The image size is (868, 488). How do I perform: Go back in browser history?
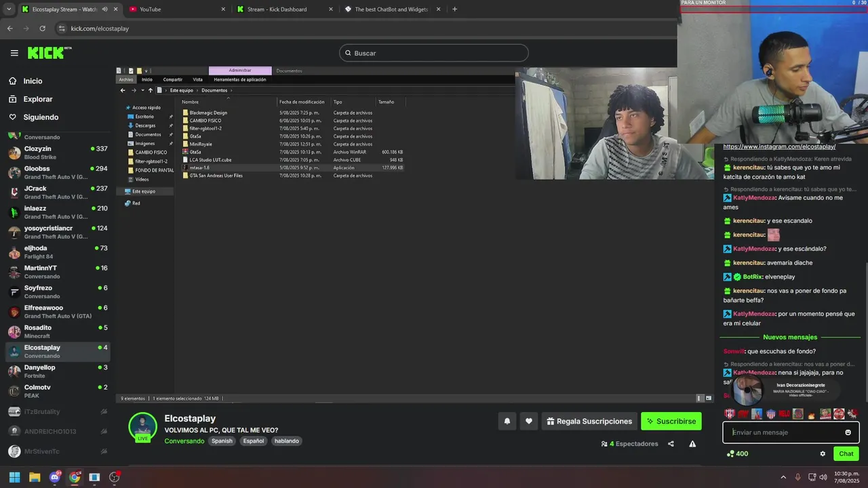point(9,28)
